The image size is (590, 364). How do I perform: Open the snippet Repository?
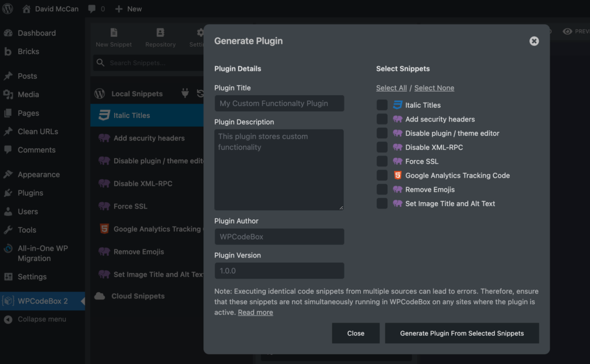[x=160, y=36]
